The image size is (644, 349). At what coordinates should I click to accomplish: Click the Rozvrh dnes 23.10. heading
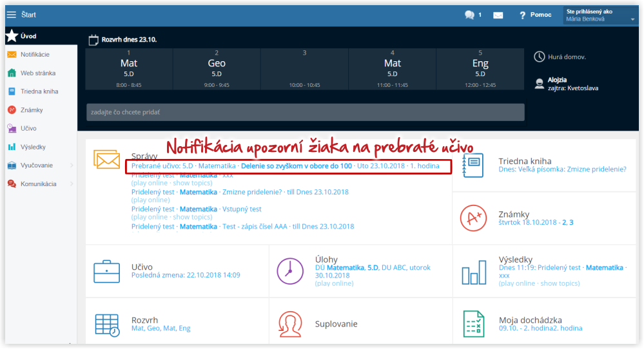pyautogui.click(x=129, y=40)
